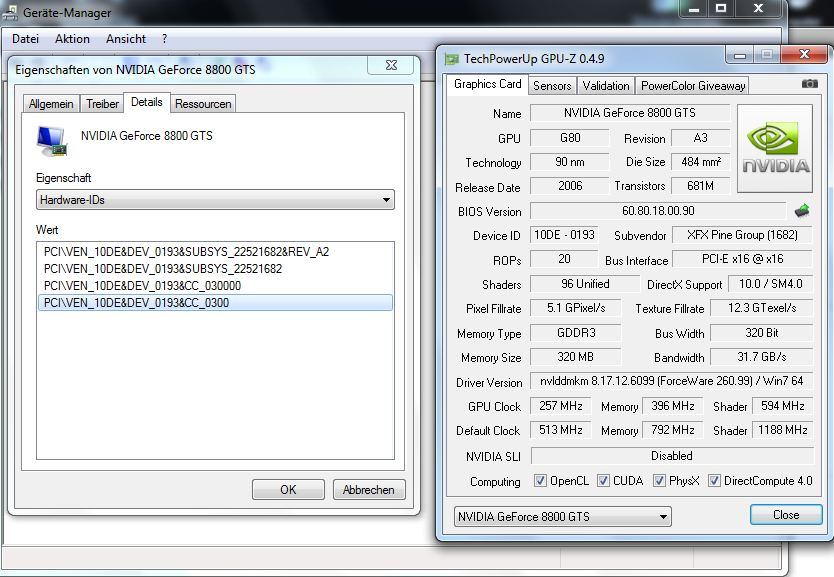Toggle the DirectCompute 4.0 checkbox

(714, 481)
